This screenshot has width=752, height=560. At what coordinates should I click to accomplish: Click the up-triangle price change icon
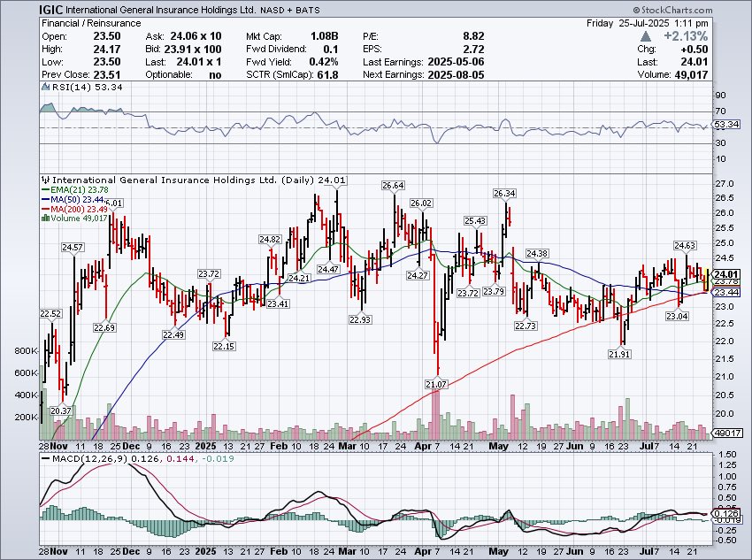click(646, 36)
